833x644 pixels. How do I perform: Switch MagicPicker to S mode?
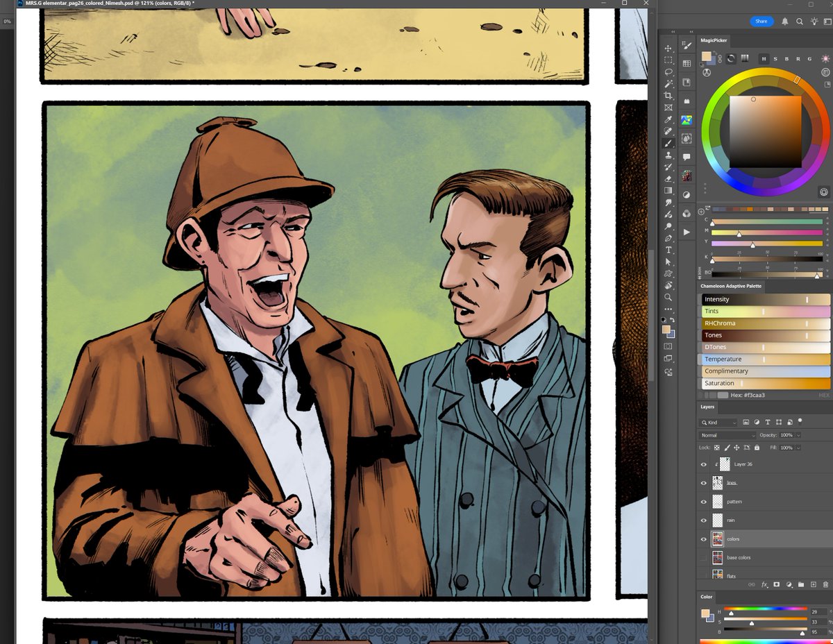click(x=776, y=58)
